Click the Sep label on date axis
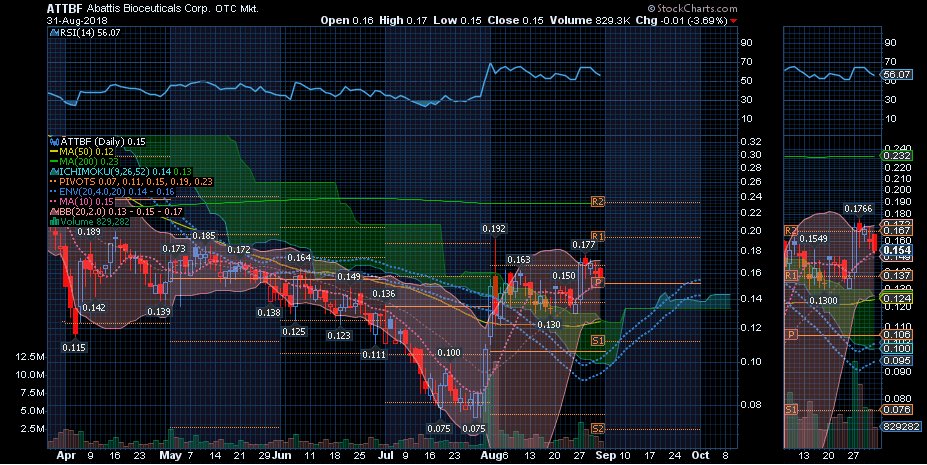927x465 pixels. click(x=606, y=456)
